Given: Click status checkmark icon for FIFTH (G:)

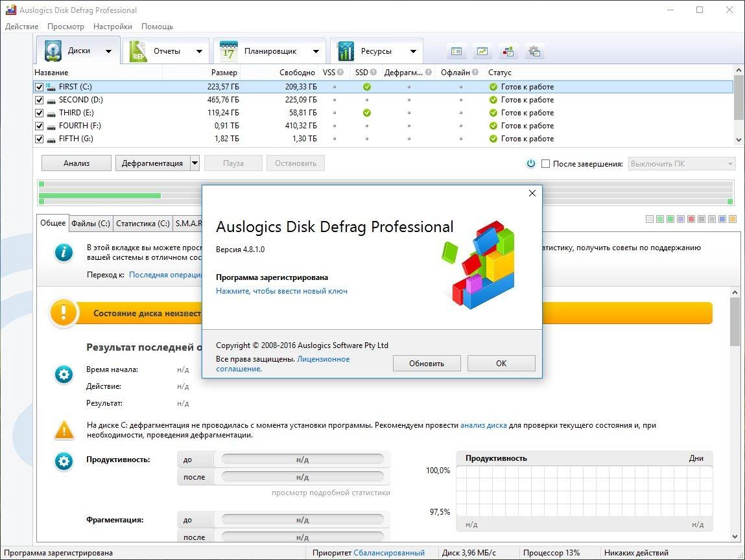Looking at the screenshot, I should click(x=493, y=139).
